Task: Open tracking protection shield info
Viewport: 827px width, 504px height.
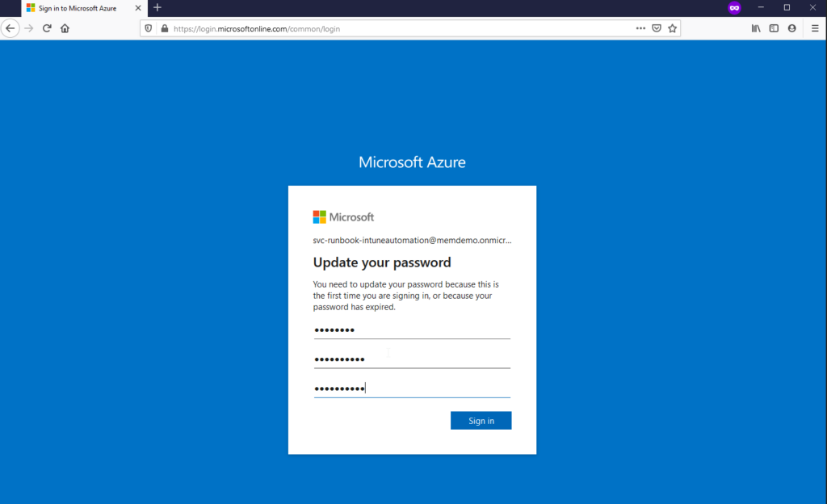Action: click(x=149, y=28)
